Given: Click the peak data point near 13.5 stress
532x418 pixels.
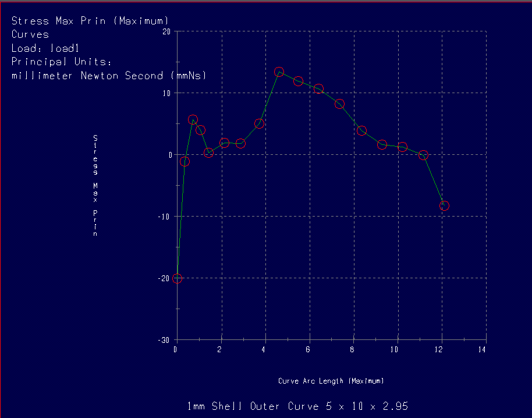Looking at the screenshot, I should tap(279, 72).
